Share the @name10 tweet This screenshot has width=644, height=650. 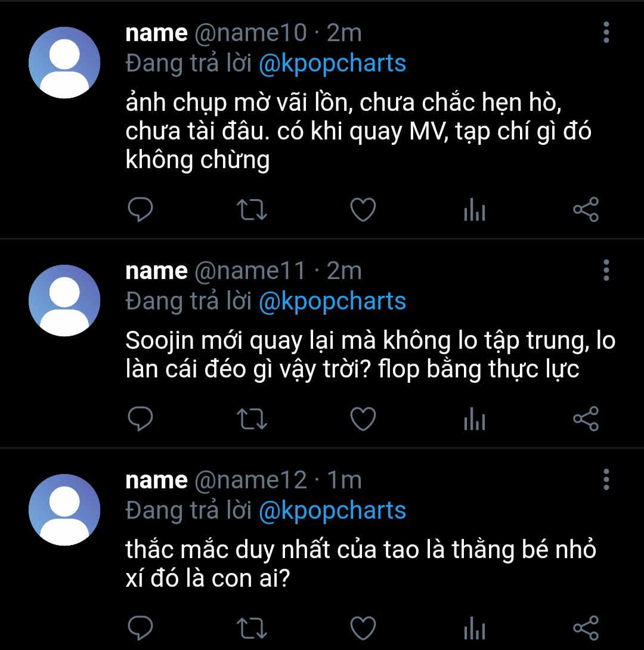[x=585, y=210]
